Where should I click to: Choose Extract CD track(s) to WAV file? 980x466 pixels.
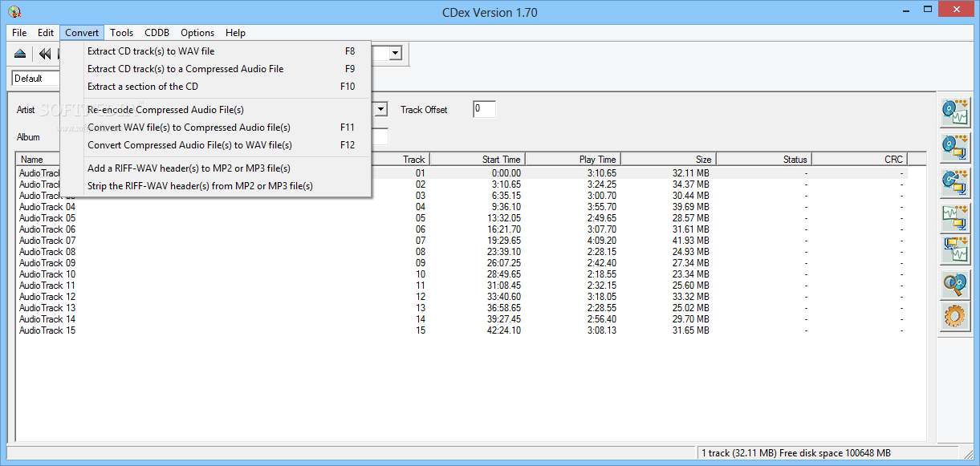point(216,51)
